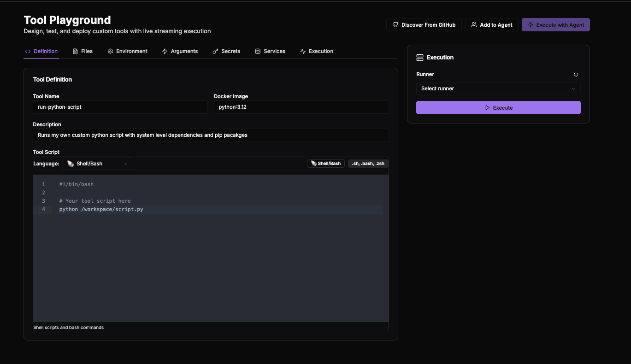Click the Description input field
The image size is (631, 364).
[x=211, y=135]
